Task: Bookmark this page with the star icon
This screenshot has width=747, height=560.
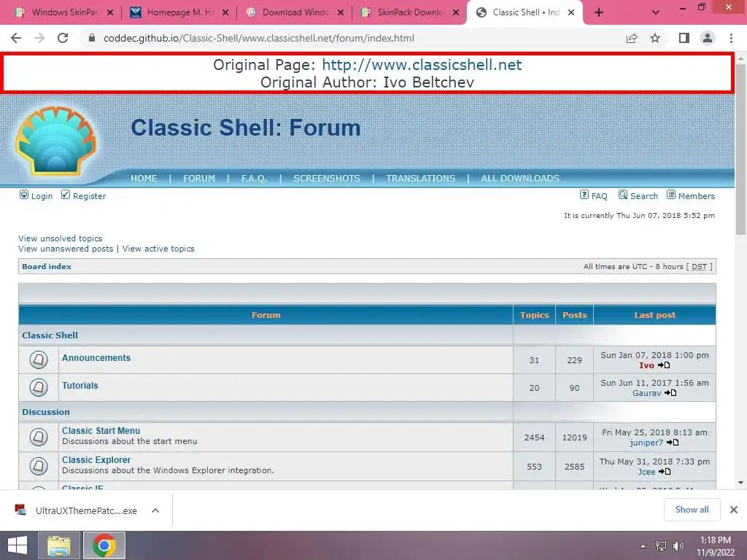Action: point(655,38)
